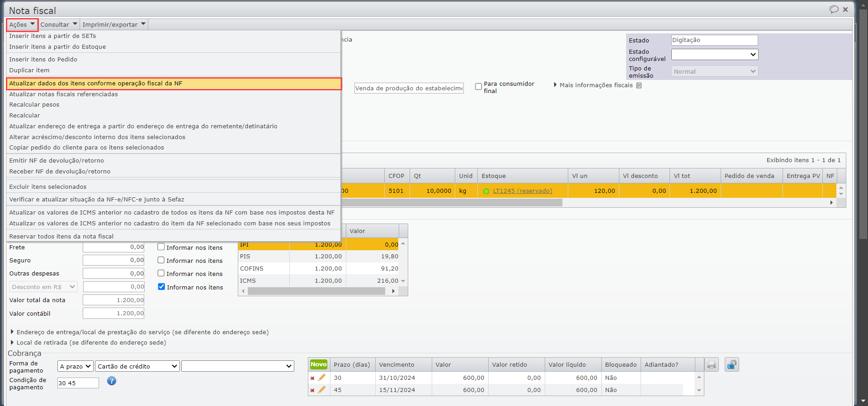Image resolution: width=868 pixels, height=406 pixels.
Task: Choose Recalcular pesos menu entry
Action: pyautogui.click(x=174, y=105)
